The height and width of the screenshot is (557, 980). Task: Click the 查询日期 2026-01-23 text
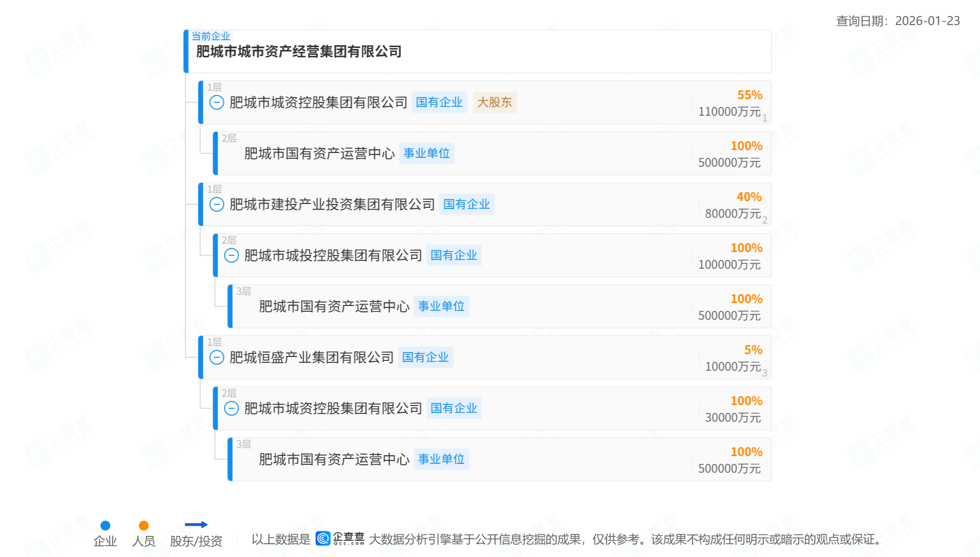pyautogui.click(x=898, y=21)
